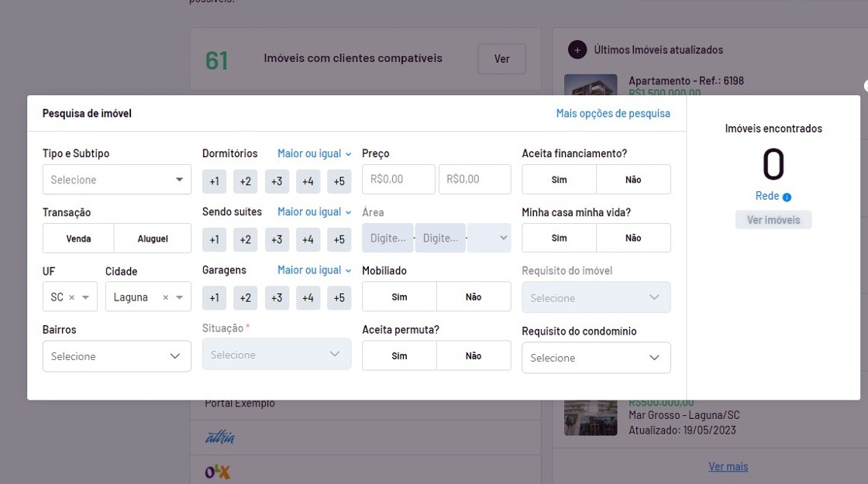This screenshot has width=868, height=484.
Task: Open Requisito do condomínio dropdown
Action: point(596,358)
